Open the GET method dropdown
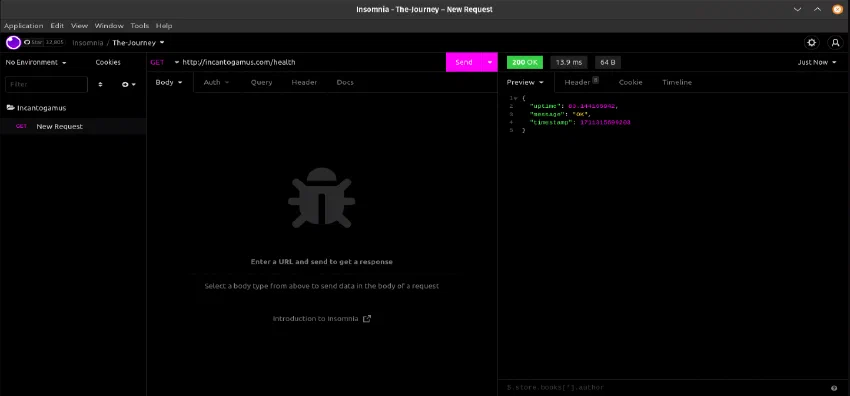Screen dimensions: 850x396 164,62
